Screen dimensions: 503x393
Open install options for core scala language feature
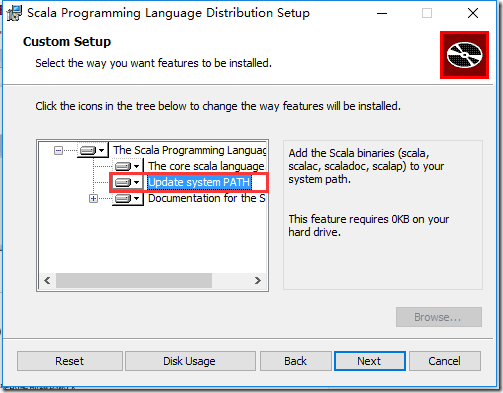coord(127,166)
